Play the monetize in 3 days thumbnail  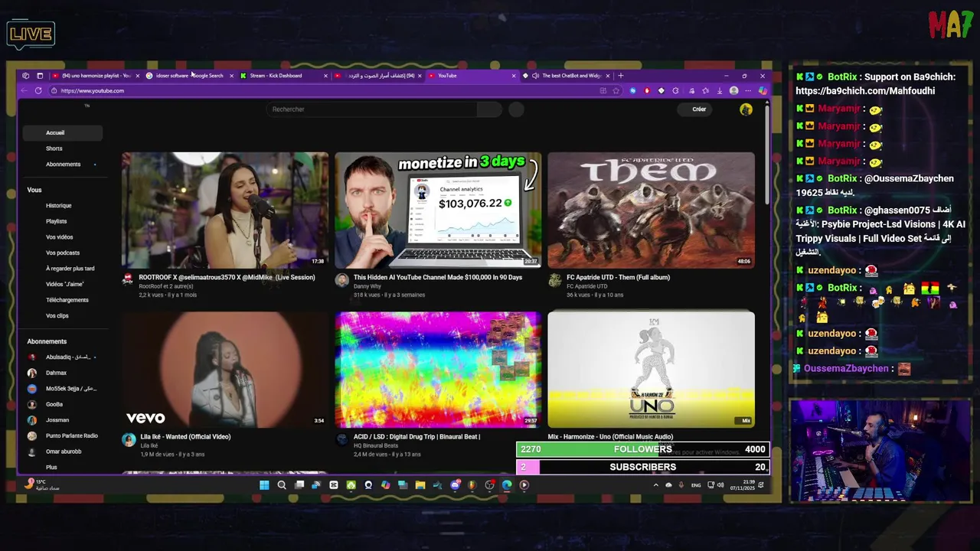[x=438, y=210]
